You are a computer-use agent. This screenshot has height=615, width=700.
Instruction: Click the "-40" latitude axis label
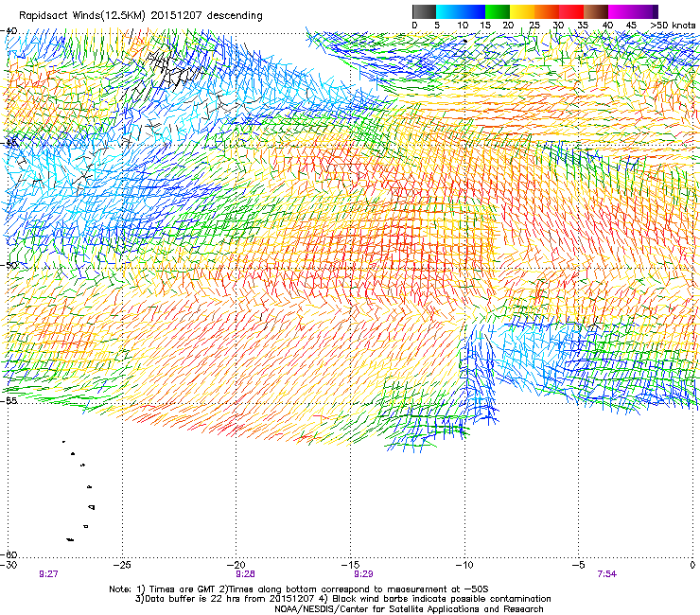point(9,31)
